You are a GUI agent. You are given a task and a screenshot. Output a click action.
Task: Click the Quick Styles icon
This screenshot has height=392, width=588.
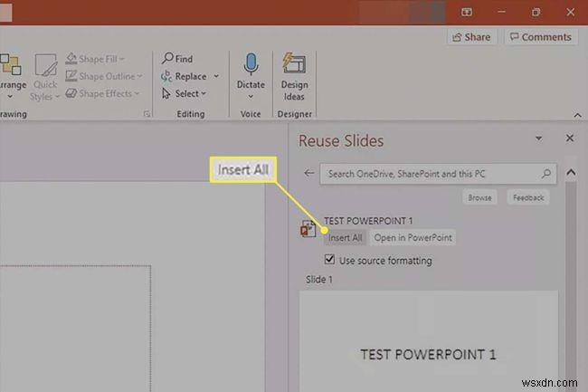(46, 65)
